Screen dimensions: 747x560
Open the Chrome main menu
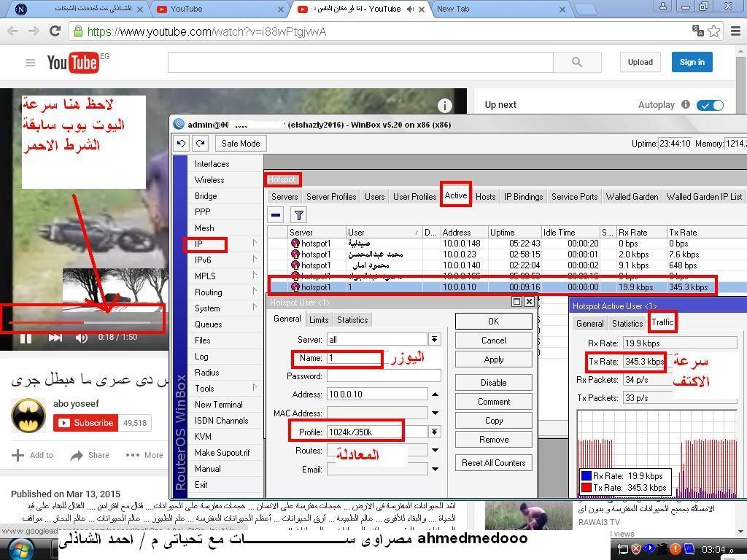point(735,31)
